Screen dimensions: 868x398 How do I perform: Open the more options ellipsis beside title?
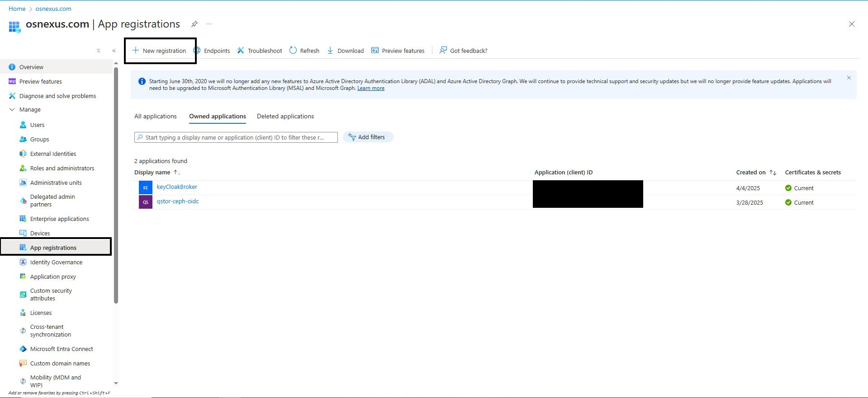pyautogui.click(x=209, y=24)
